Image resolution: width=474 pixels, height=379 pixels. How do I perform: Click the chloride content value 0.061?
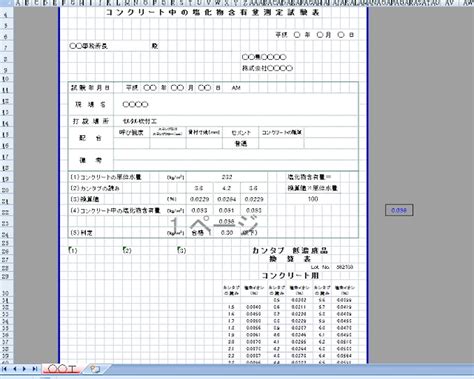227,211
